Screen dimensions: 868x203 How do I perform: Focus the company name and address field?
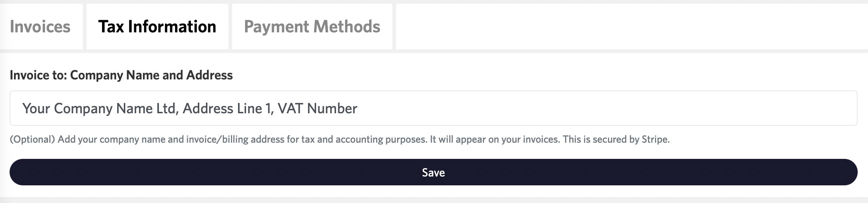click(x=433, y=108)
